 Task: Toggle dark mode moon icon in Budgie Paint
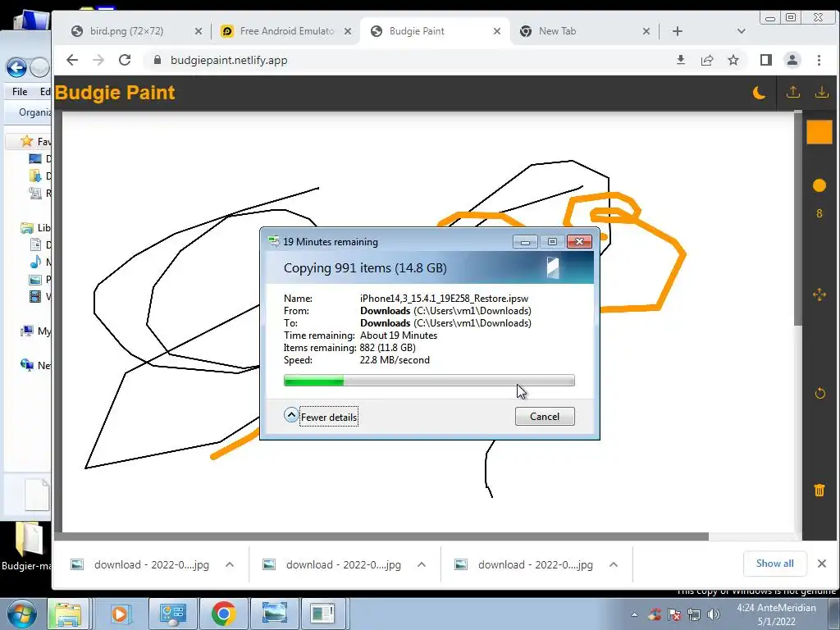point(759,93)
